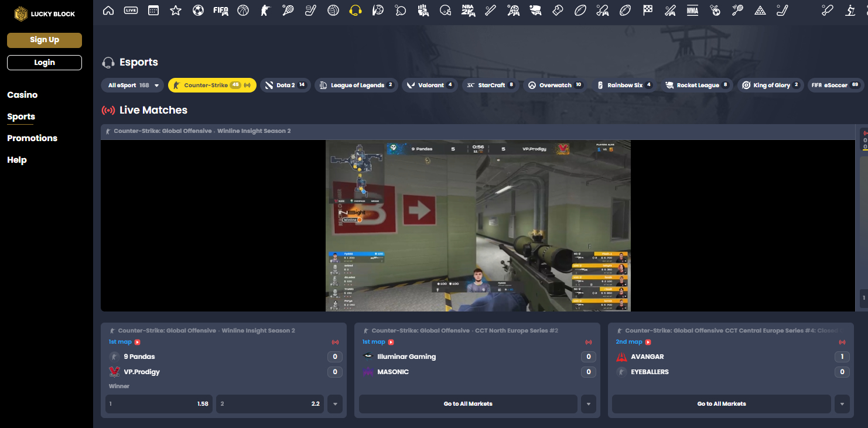Click the Sign Up button
The width and height of the screenshot is (868, 428).
point(45,40)
